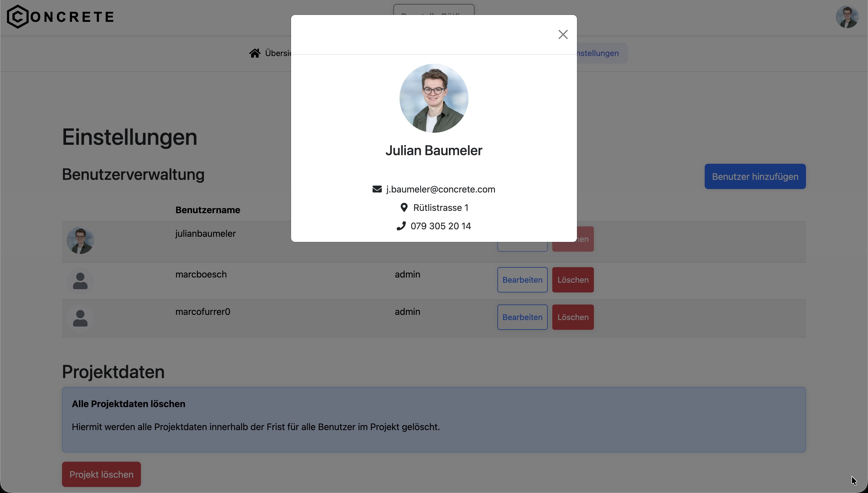
Task: Click the profile avatar in top right corner
Action: tap(847, 17)
